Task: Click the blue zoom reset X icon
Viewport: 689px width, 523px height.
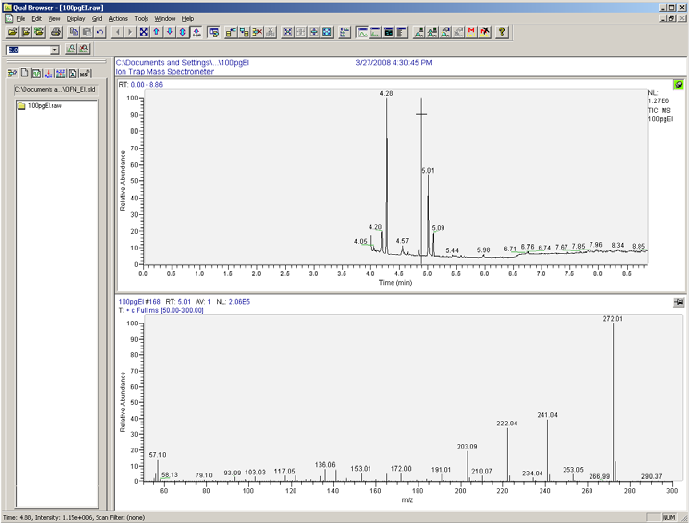Action: (x=143, y=32)
